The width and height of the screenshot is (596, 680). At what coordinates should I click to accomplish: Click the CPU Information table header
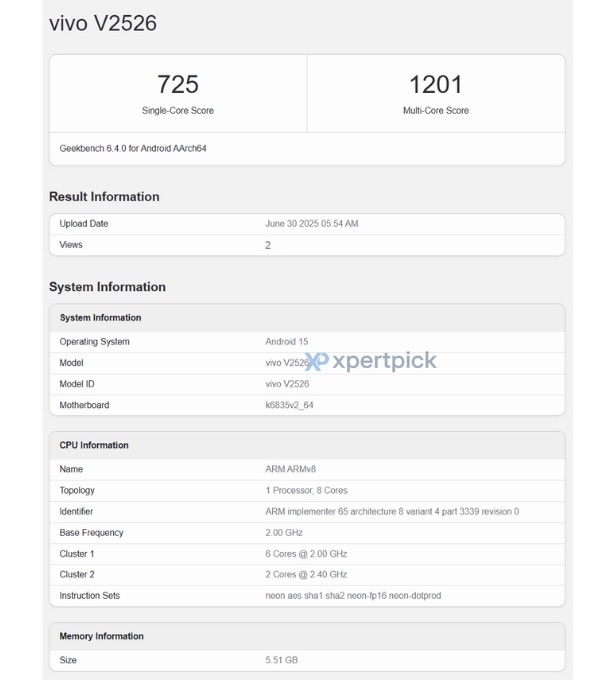(x=307, y=445)
